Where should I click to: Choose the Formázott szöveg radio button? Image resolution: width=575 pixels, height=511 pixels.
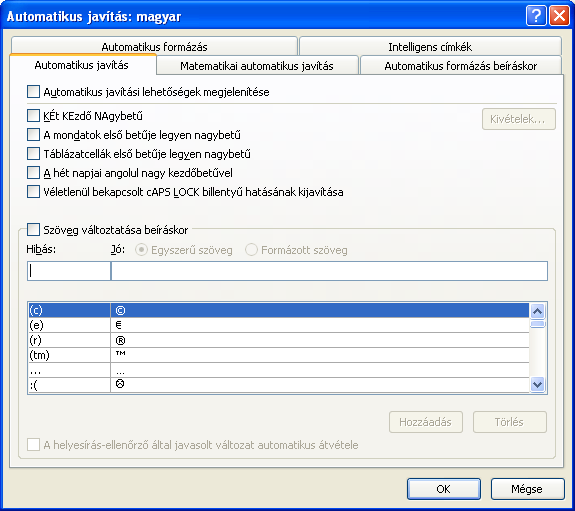pos(251,250)
